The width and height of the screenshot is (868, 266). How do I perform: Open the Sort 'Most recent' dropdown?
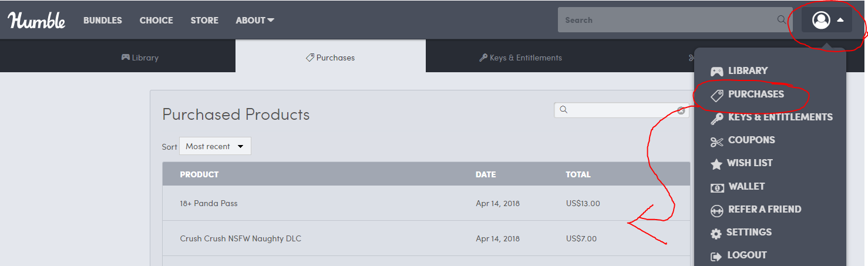215,146
